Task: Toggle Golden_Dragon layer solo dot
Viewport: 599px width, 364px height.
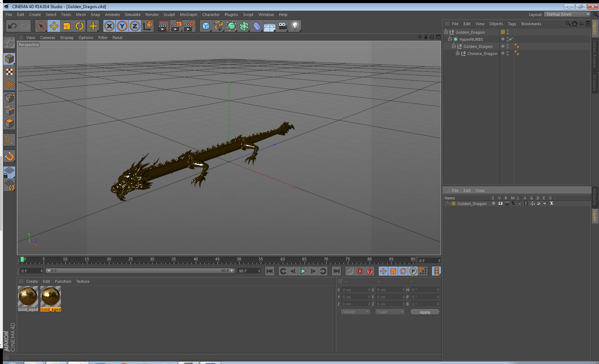Action: coord(493,203)
